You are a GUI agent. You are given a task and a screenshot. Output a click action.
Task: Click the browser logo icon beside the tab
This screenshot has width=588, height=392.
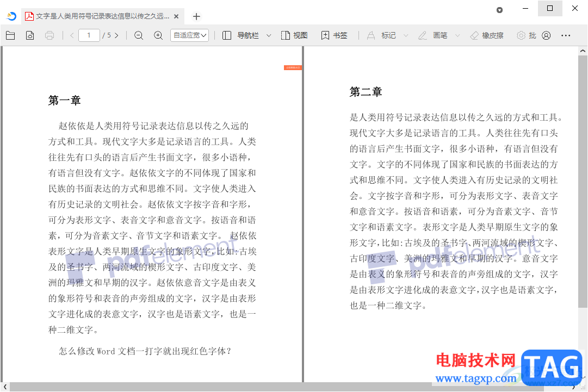[11, 16]
